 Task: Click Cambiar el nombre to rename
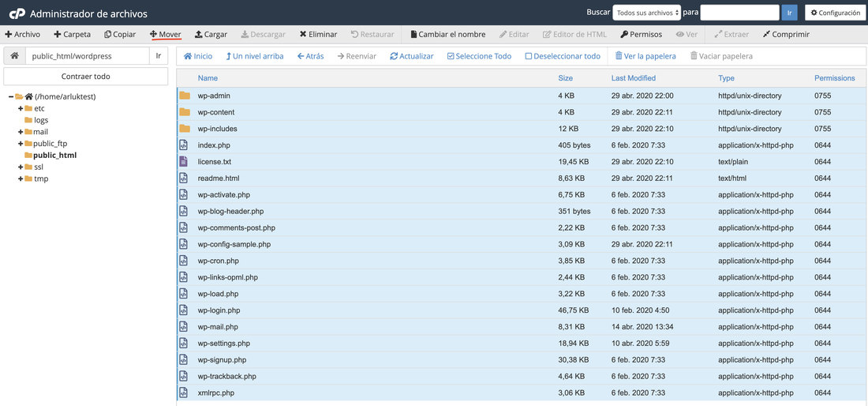click(448, 34)
